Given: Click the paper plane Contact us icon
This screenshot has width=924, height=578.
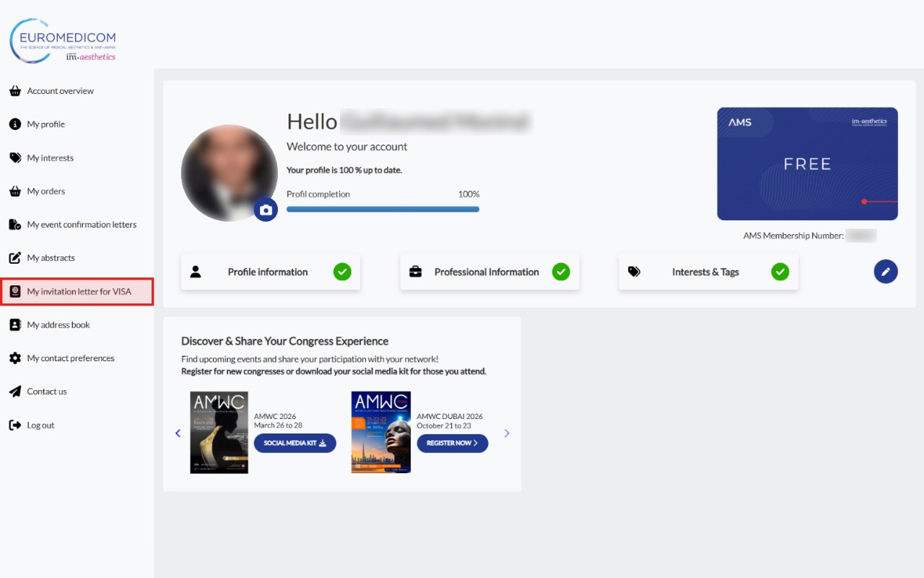Looking at the screenshot, I should click(x=15, y=392).
